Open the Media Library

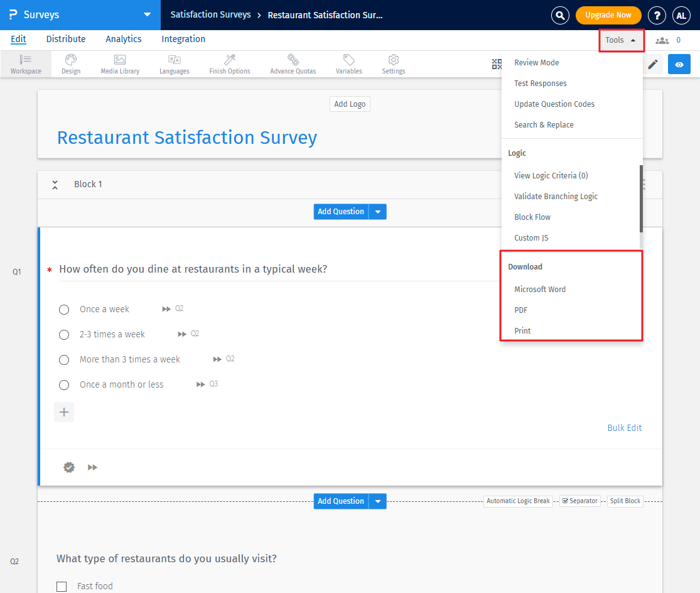point(119,63)
